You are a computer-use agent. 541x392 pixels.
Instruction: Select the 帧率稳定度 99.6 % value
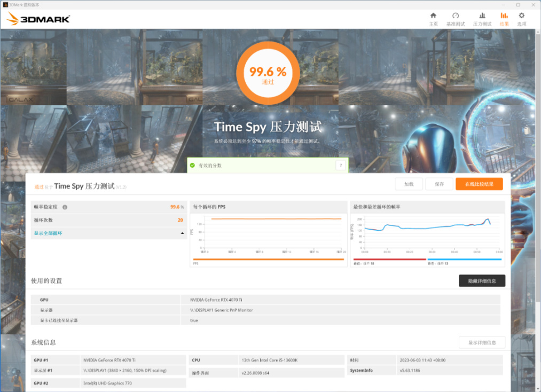point(177,207)
